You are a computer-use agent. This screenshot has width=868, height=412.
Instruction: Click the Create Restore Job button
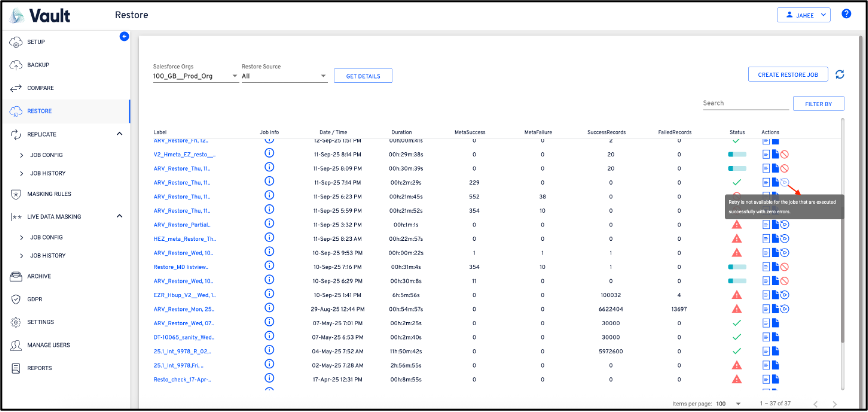tap(788, 75)
